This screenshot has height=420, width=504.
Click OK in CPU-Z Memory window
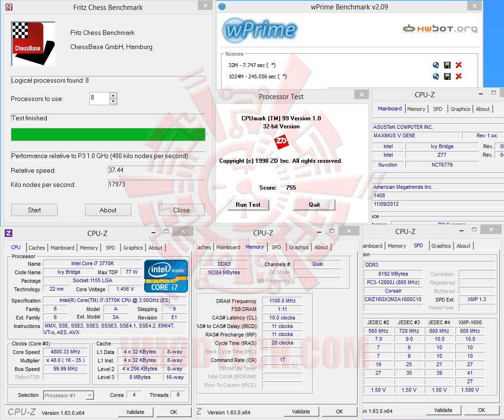340,412
